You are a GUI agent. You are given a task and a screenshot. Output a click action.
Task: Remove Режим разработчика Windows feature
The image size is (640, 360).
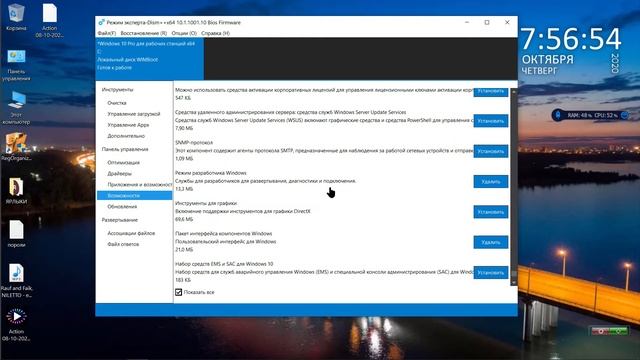tap(491, 181)
